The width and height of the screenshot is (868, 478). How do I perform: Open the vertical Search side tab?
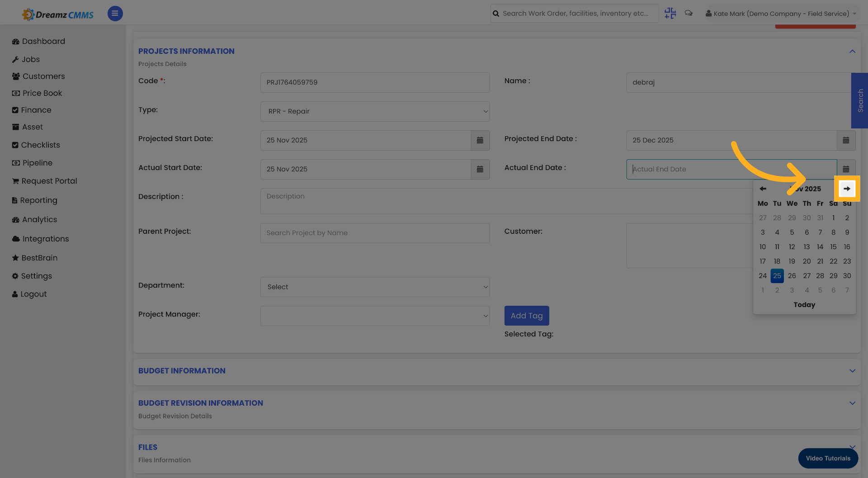(860, 100)
